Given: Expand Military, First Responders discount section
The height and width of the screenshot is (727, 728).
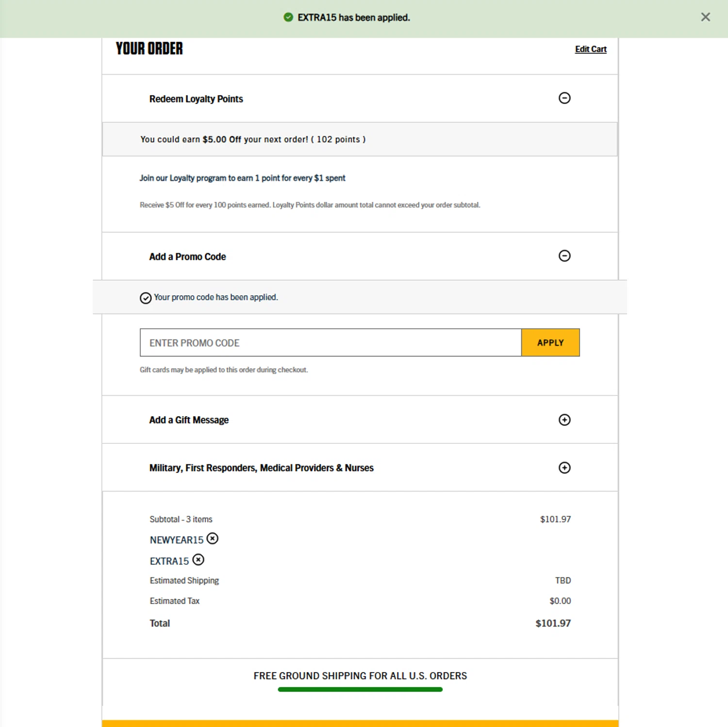Looking at the screenshot, I should click(564, 468).
